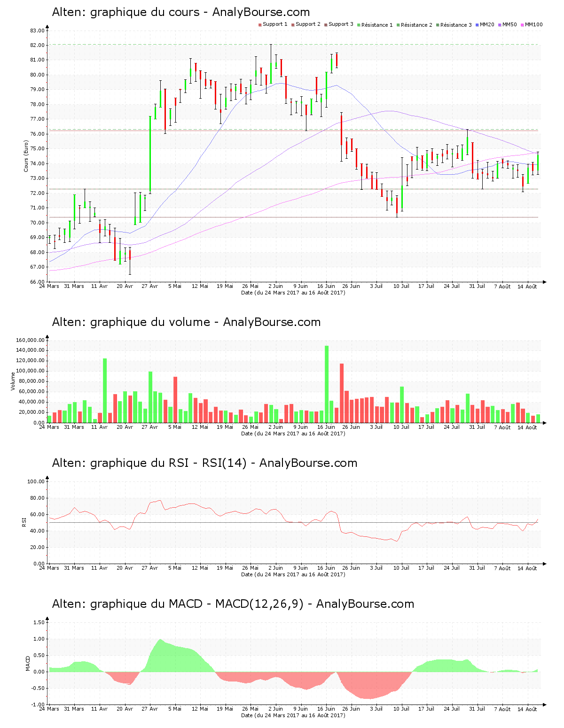Click the 160,000.00 volume axis value

[x=31, y=340]
